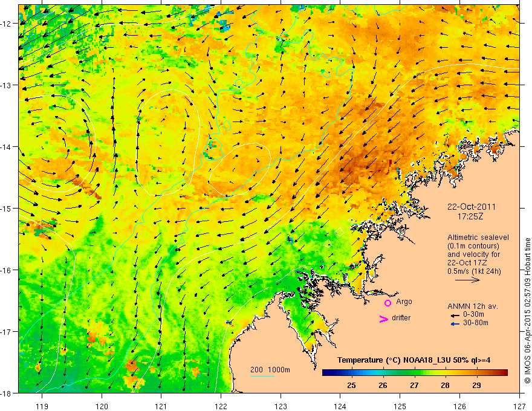Screen dimensions: 532x411
Task: Click the ANMN 12h av. label
Action: [x=473, y=306]
